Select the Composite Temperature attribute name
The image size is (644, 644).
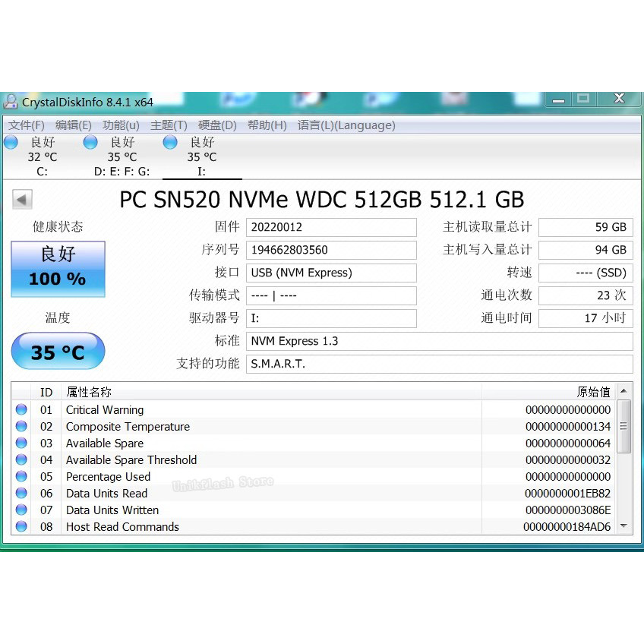(x=128, y=426)
